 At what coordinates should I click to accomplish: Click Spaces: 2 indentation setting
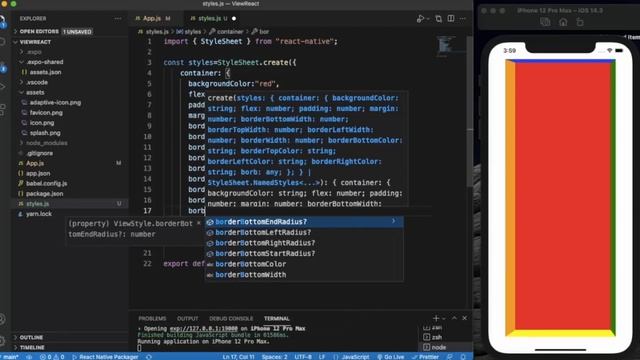pyautogui.click(x=274, y=357)
